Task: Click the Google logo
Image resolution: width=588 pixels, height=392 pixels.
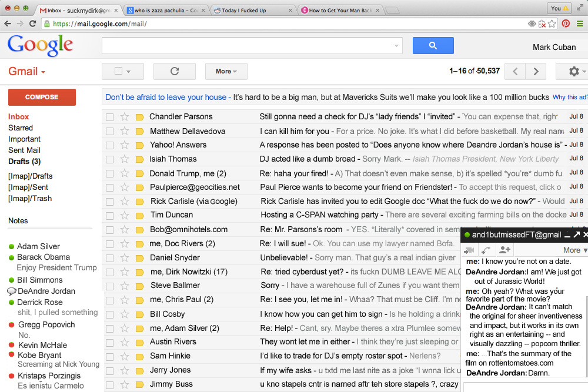Action: 40,45
